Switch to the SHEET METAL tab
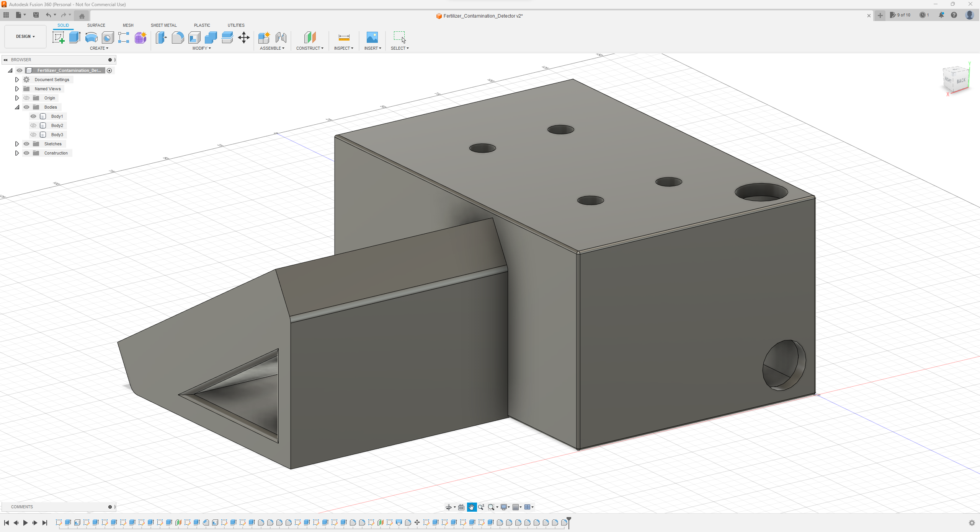The image size is (980, 532). click(x=163, y=25)
